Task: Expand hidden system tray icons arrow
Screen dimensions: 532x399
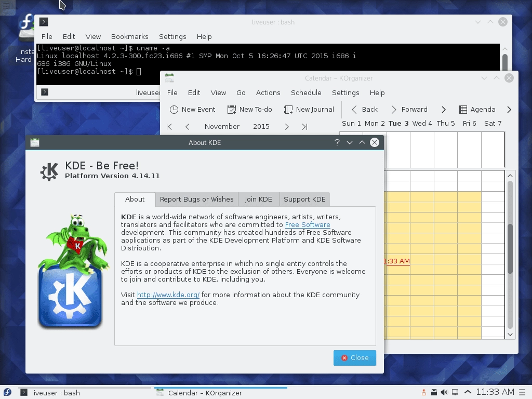Action: pos(468,392)
